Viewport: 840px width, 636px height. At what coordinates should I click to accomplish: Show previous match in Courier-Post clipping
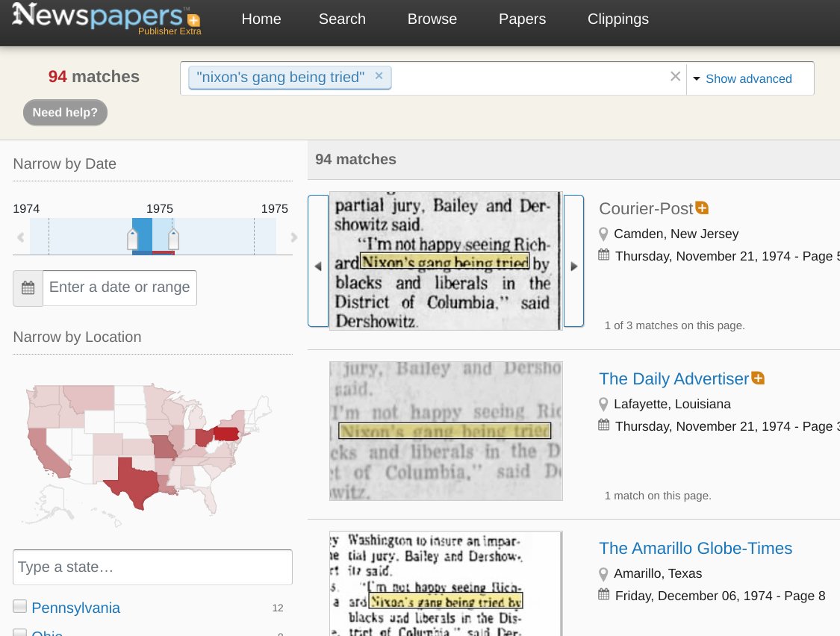[x=317, y=261]
